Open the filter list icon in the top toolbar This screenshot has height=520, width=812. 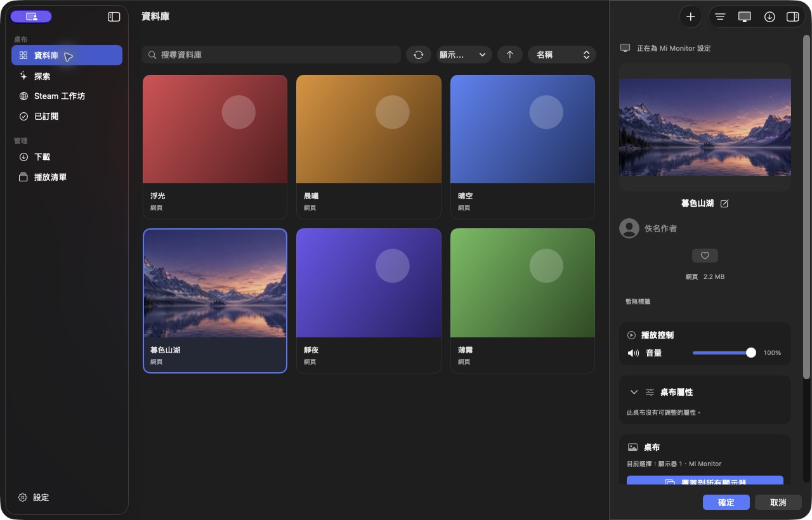point(720,17)
